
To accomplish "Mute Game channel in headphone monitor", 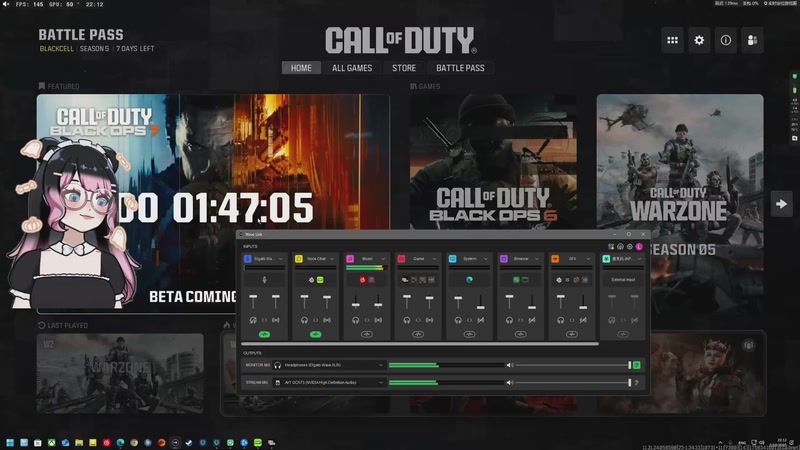I will pyautogui.click(x=407, y=320).
